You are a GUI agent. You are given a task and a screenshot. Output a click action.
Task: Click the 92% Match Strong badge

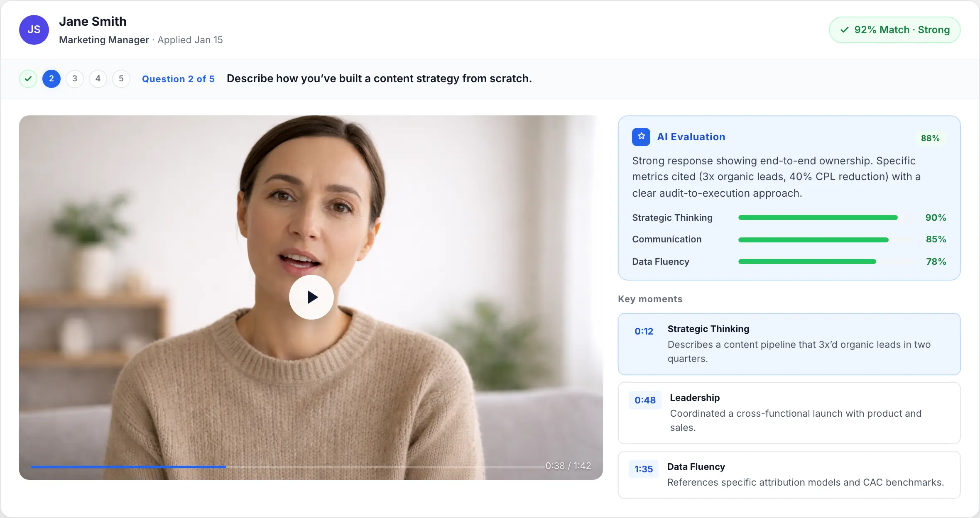894,30
